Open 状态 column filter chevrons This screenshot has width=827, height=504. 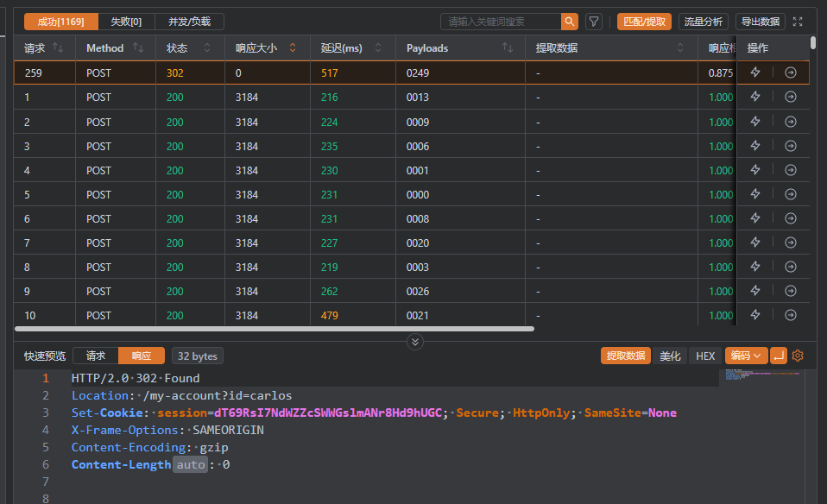(x=207, y=48)
